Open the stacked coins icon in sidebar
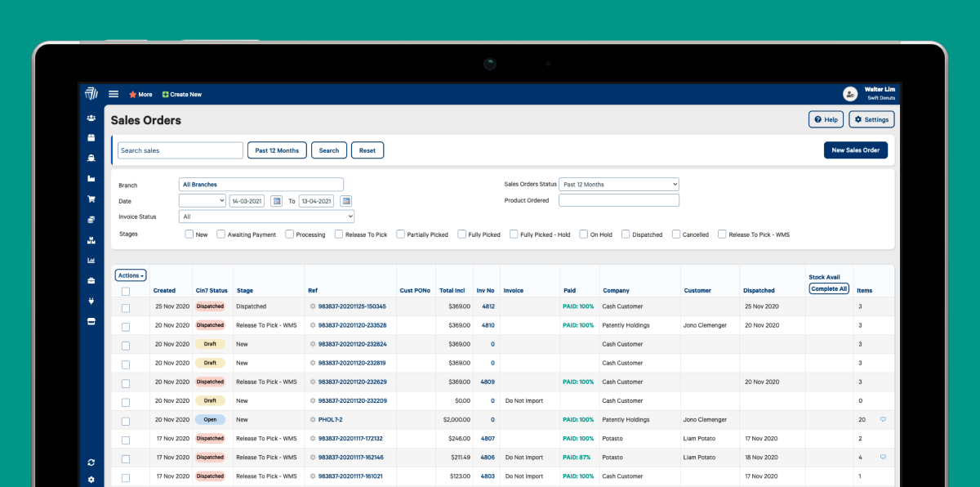 [x=91, y=220]
